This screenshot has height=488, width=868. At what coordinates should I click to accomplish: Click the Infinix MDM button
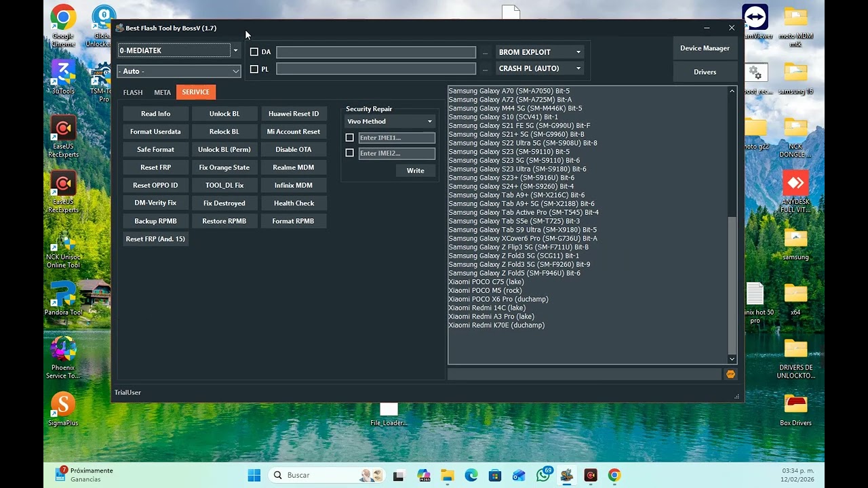click(294, 185)
